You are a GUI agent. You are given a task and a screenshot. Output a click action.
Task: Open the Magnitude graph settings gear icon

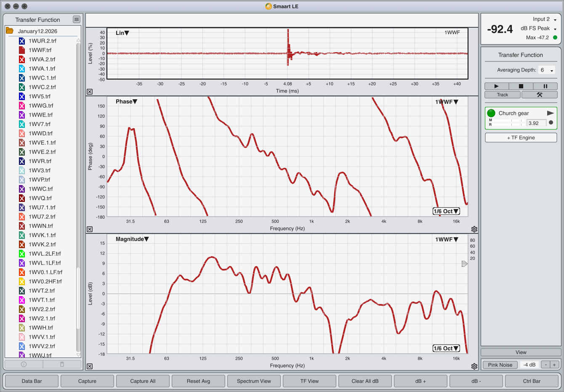tap(474, 366)
